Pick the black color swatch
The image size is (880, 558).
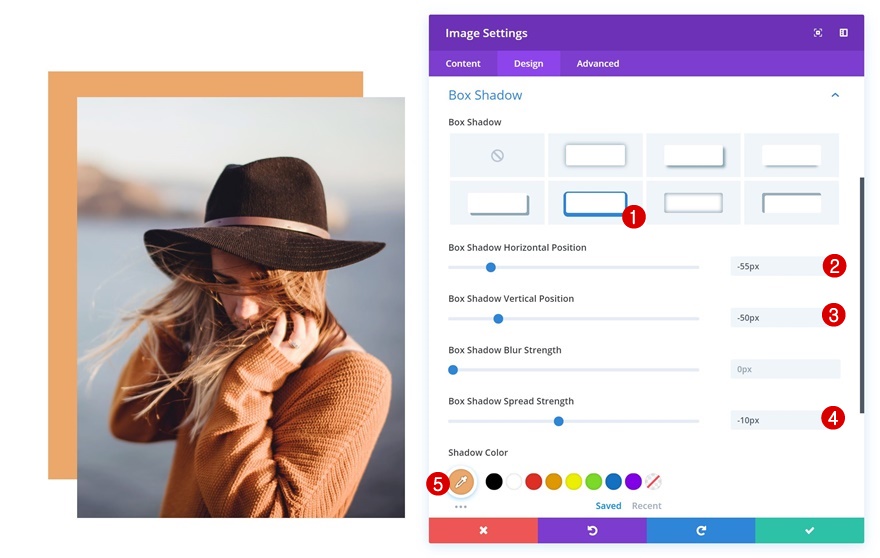(494, 481)
